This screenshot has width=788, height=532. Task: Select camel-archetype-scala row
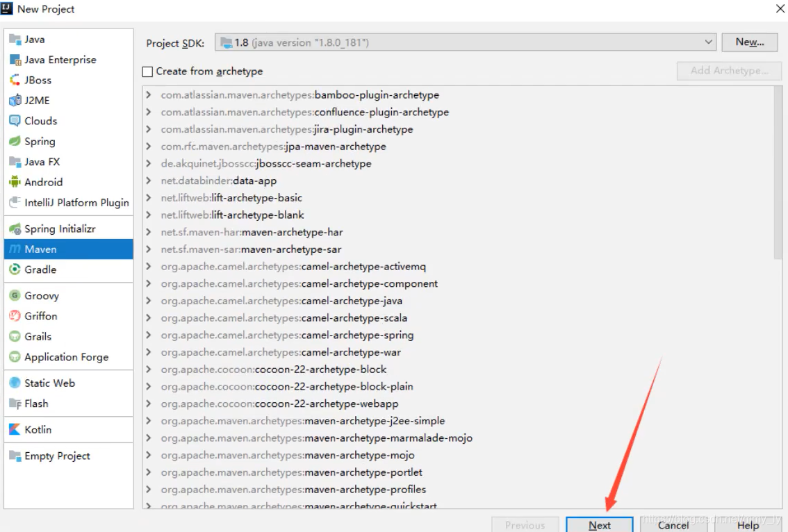pos(458,317)
